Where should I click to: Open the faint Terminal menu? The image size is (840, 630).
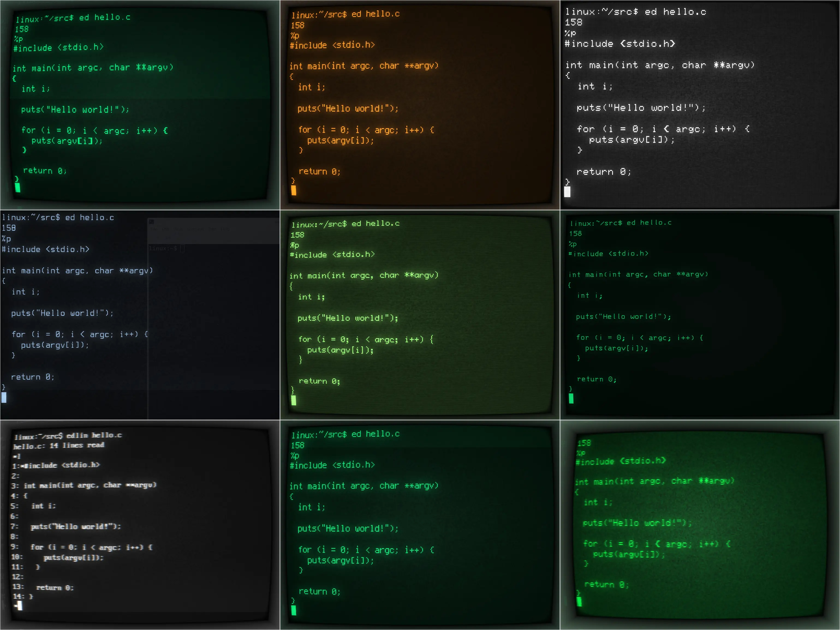pos(196,229)
